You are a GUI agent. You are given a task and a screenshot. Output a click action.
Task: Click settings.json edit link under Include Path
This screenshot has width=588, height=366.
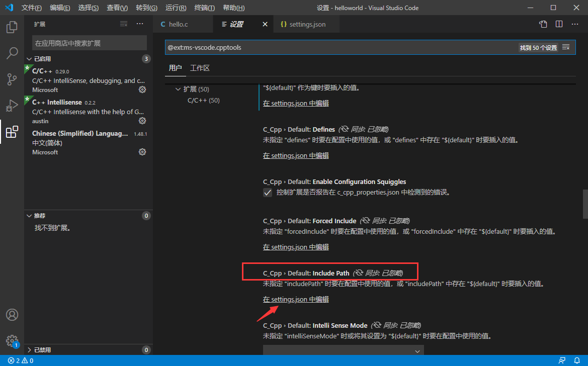click(x=296, y=299)
